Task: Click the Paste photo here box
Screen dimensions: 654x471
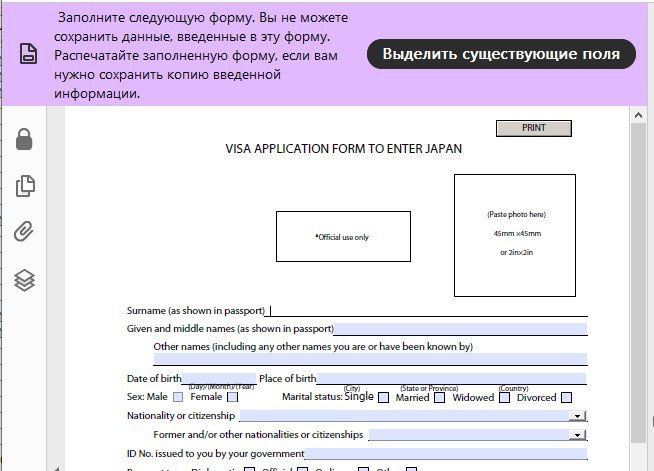Action: pos(515,235)
